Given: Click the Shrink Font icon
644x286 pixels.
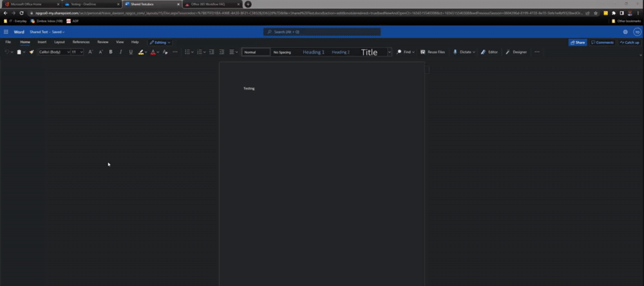Looking at the screenshot, I should [100, 52].
